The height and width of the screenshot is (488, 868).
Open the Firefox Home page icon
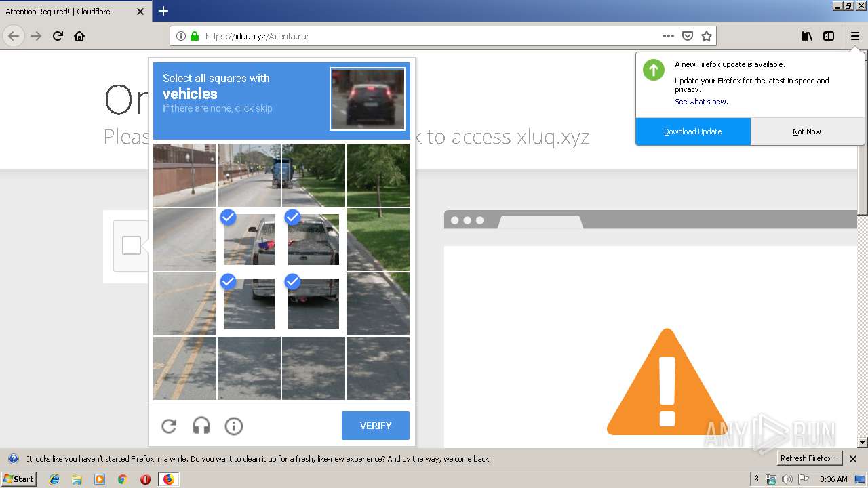(79, 36)
